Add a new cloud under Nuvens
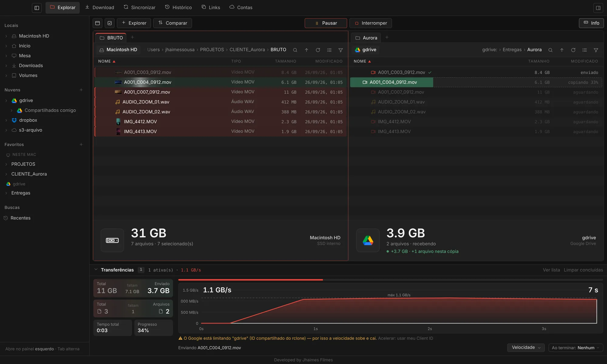Viewport: 607px width, 364px height. [81, 90]
